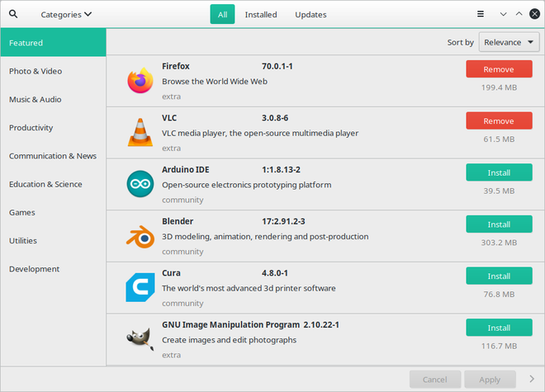Image resolution: width=545 pixels, height=392 pixels.
Task: Open Communication & News category
Action: click(x=53, y=156)
